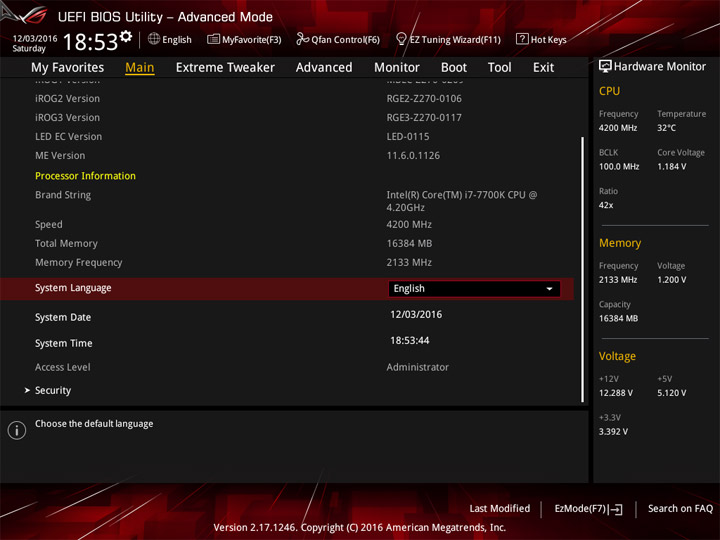Screen dimensions: 720x540
Task: Click the main panel vertical scrollbar
Action: 583,269
